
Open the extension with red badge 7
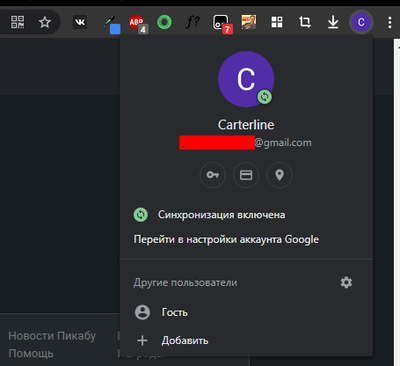pos(222,24)
